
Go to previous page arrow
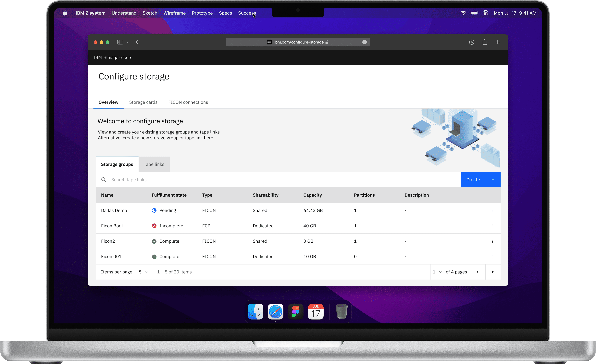478,272
